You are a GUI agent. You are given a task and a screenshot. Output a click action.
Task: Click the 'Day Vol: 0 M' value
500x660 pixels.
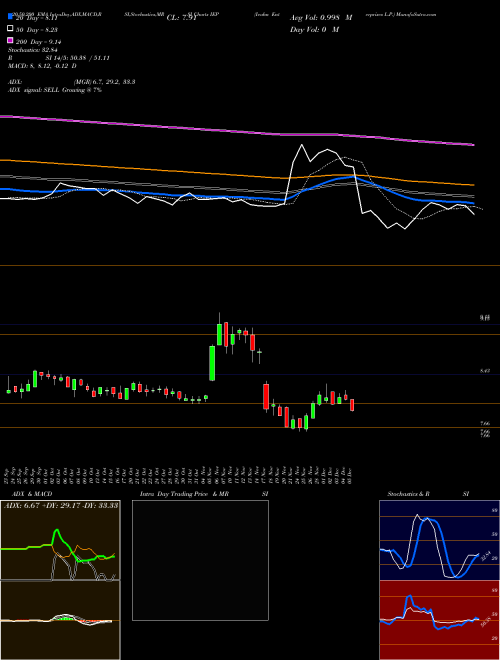click(x=314, y=29)
